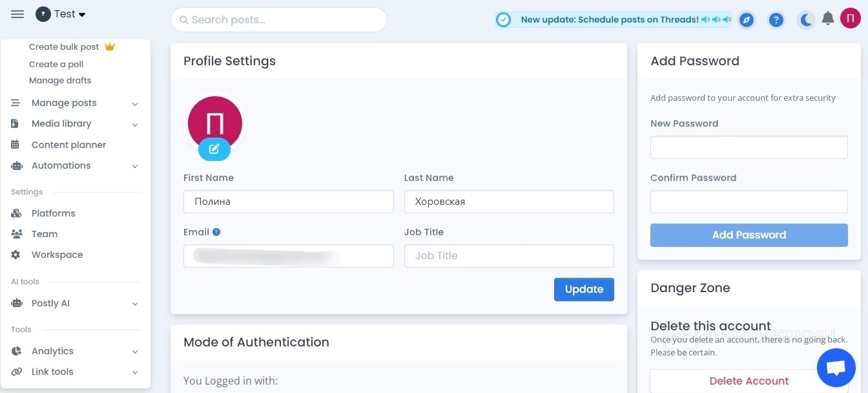The image size is (868, 393).
Task: Select Create a poll
Action: point(56,64)
